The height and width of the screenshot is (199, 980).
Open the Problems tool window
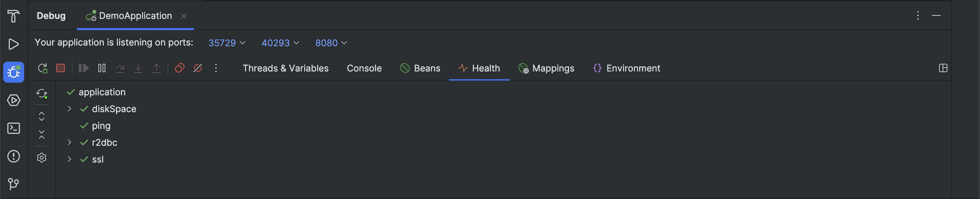pyautogui.click(x=14, y=156)
